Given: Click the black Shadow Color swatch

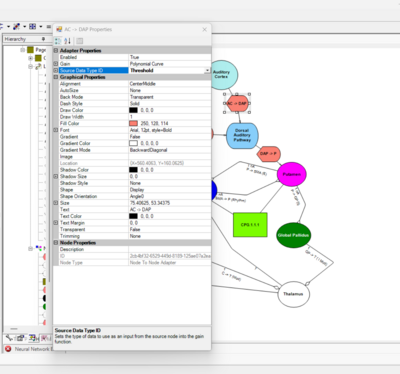Looking at the screenshot, I should [133, 170].
